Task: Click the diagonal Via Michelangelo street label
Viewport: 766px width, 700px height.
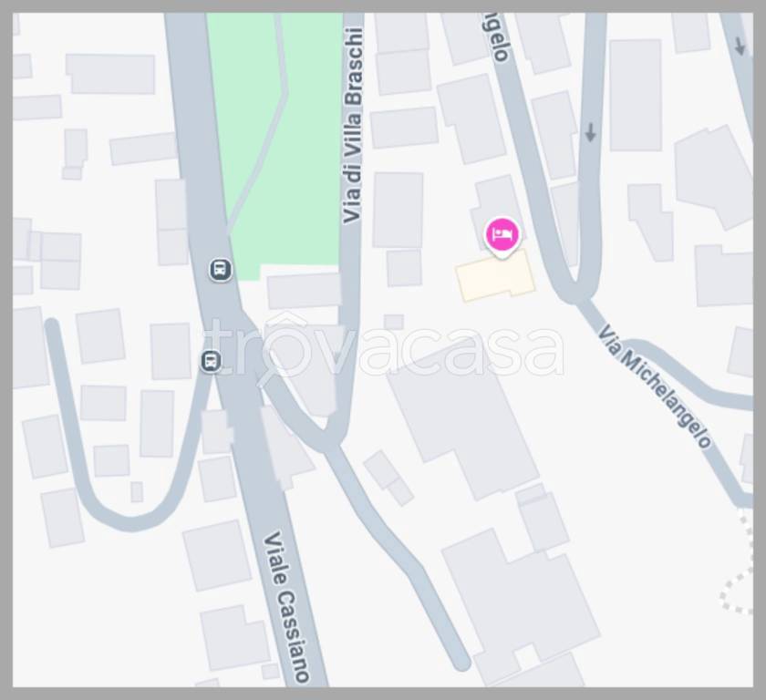Action: (x=655, y=386)
